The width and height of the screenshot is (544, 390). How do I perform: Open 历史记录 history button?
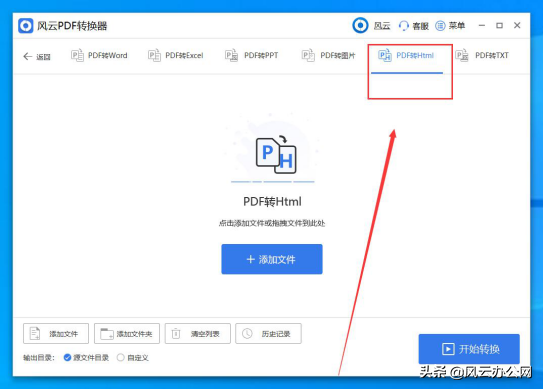(x=269, y=334)
